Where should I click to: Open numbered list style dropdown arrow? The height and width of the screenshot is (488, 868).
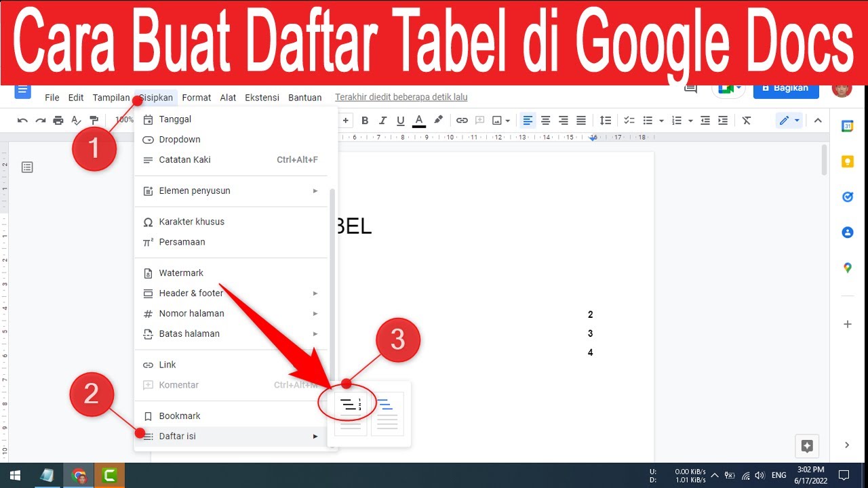tap(690, 121)
